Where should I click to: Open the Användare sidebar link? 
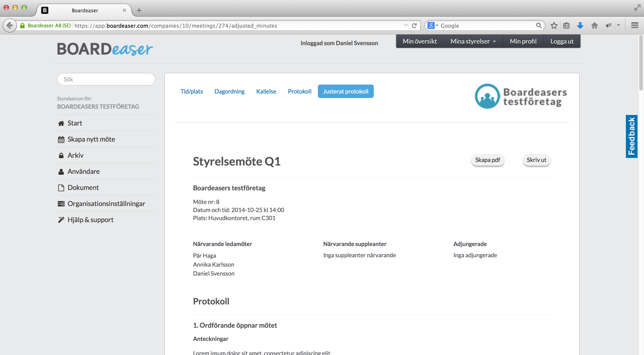[x=83, y=172]
